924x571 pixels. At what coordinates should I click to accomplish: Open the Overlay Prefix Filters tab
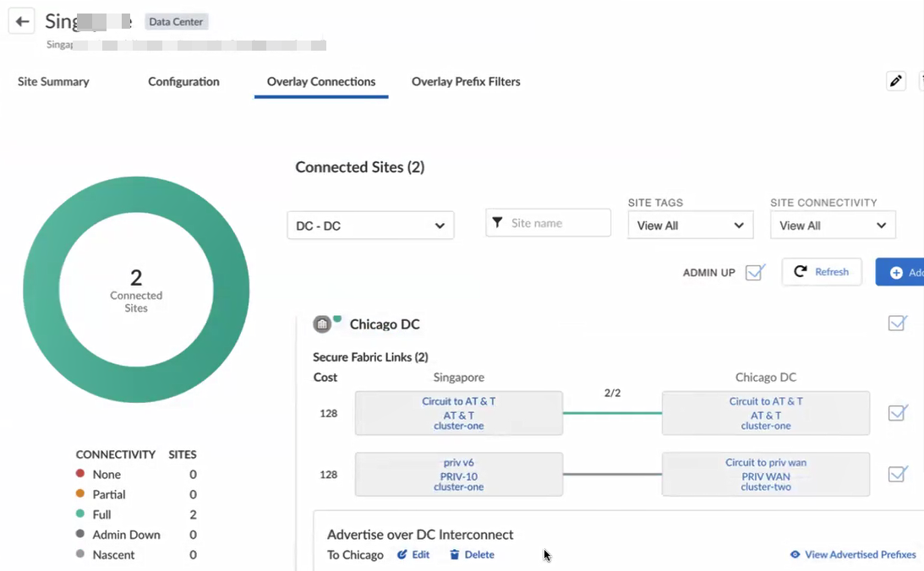tap(466, 82)
